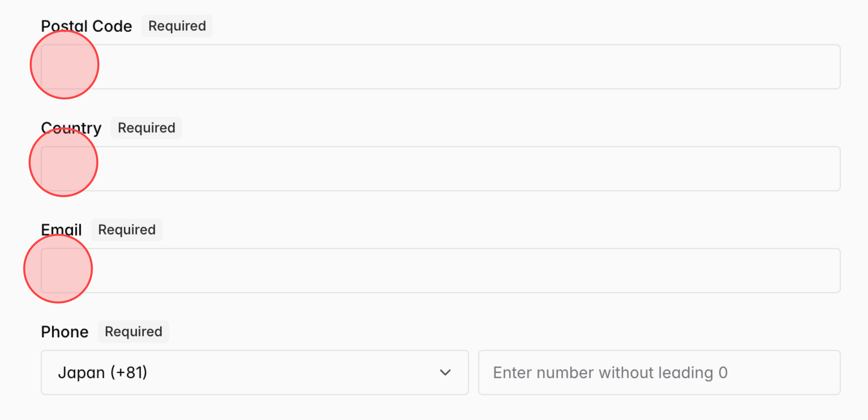Screen dimensions: 868x420
Task: Click the Email label
Action: tap(62, 230)
